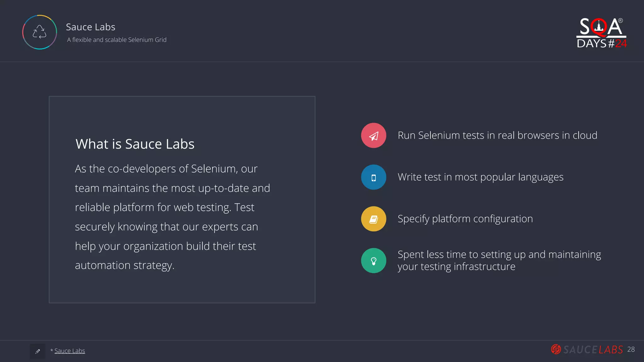The image size is (644, 362).
Task: Click the slide number 28
Action: 631,349
